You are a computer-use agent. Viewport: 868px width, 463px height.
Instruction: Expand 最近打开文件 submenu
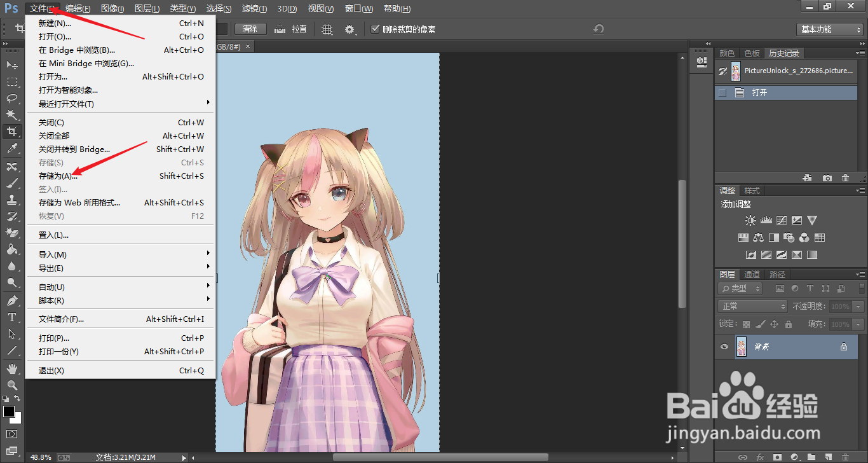(121, 104)
